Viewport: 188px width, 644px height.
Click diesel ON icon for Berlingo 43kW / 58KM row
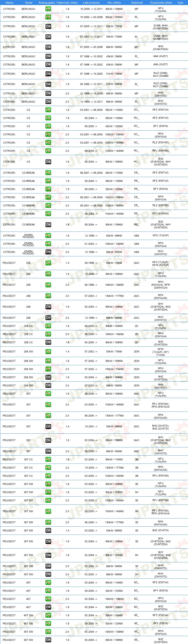[48, 65]
